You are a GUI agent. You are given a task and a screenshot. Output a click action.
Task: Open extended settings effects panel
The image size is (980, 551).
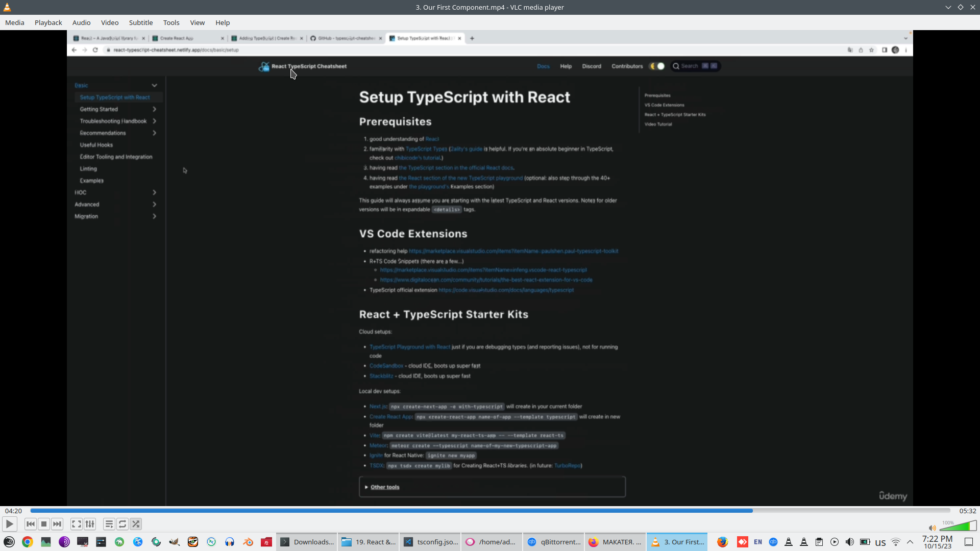(90, 524)
